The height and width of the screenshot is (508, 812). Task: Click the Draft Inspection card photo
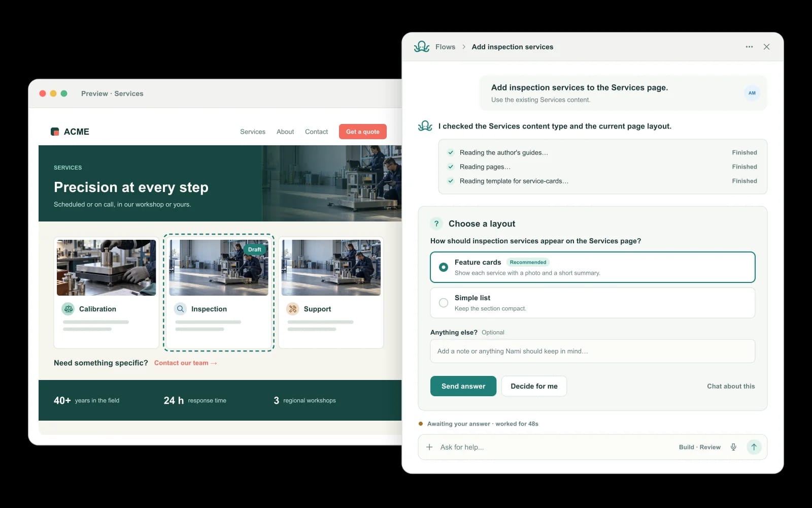click(219, 268)
